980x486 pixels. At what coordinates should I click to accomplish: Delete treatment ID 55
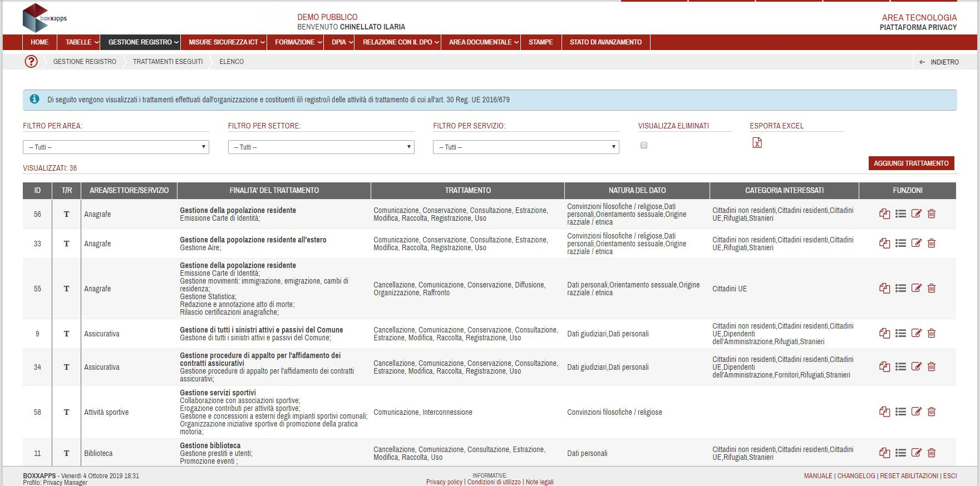point(932,289)
